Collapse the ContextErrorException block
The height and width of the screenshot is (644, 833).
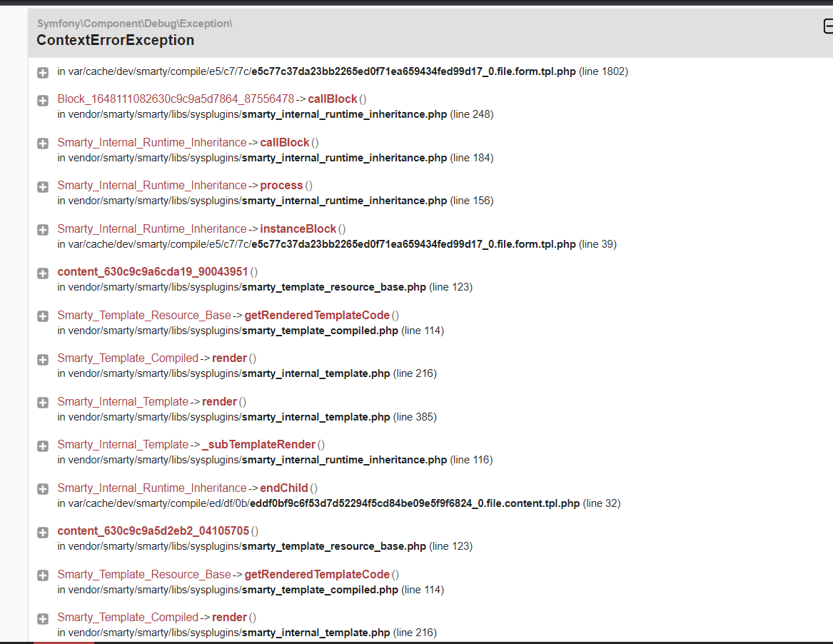coord(828,26)
